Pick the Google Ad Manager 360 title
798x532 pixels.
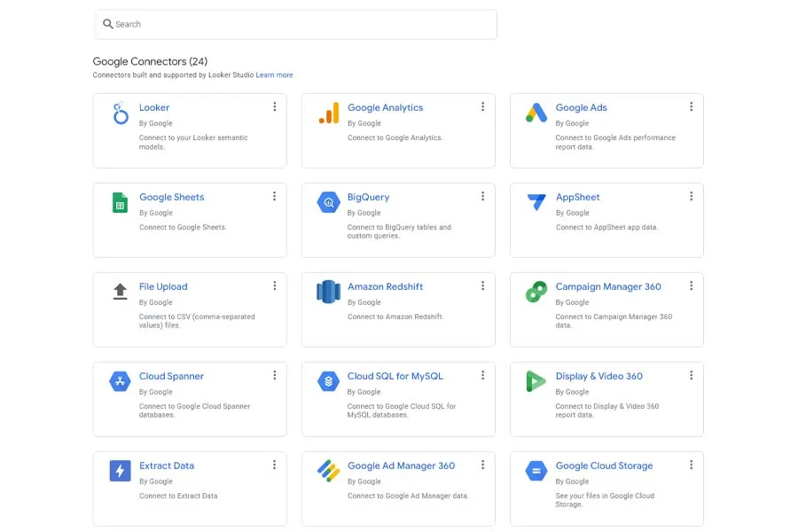[x=401, y=465]
